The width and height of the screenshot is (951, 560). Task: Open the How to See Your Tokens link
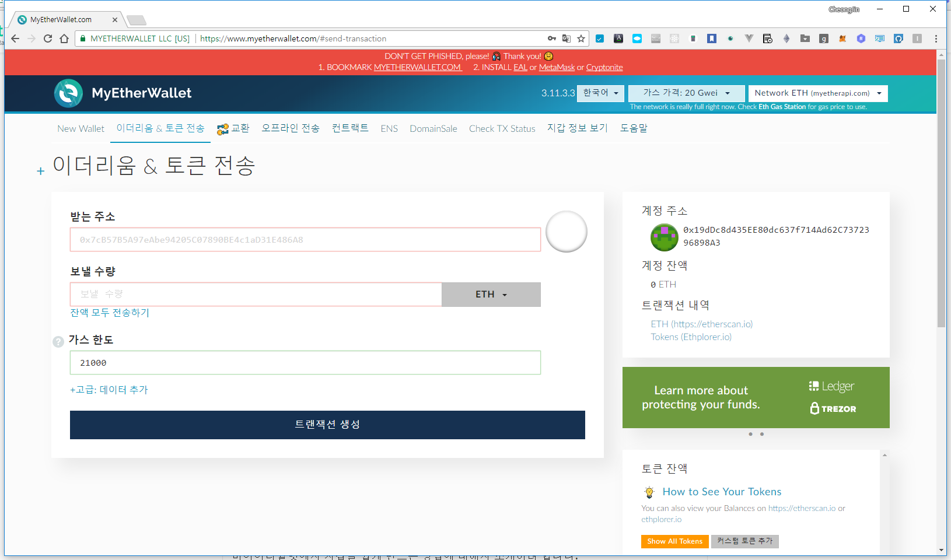coord(722,492)
